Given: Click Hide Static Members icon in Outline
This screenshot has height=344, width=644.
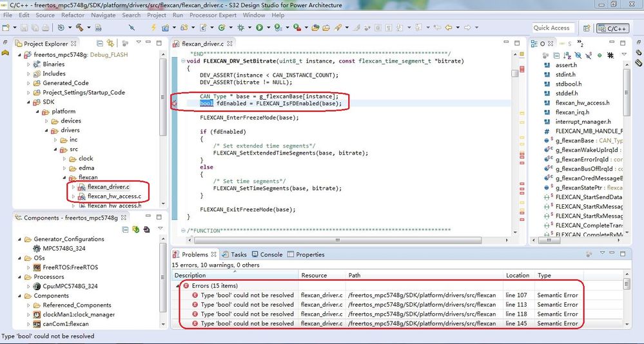Looking at the screenshot, I should [x=589, y=55].
